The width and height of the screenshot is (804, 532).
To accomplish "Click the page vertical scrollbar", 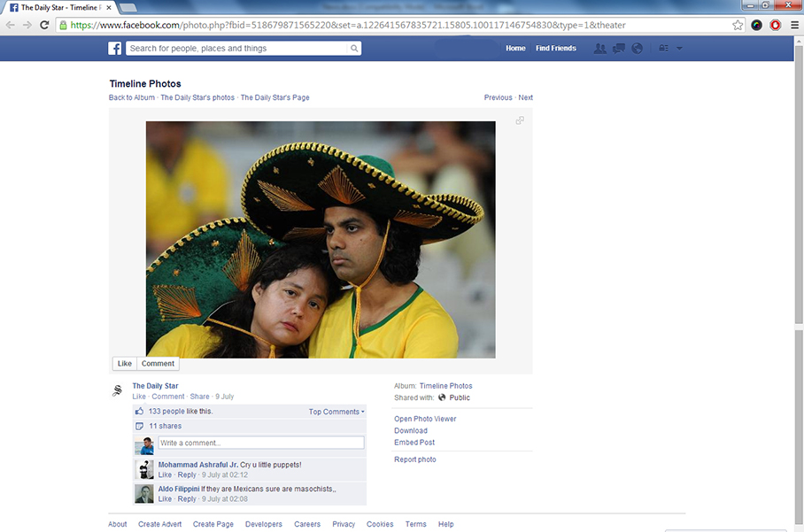I will click(x=799, y=184).
